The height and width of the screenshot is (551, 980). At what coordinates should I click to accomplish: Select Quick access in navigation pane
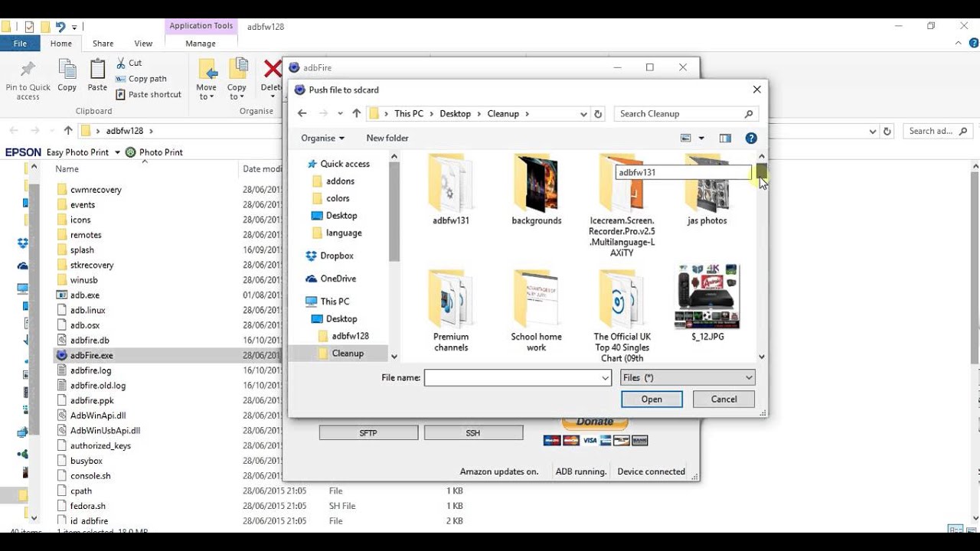(337, 164)
